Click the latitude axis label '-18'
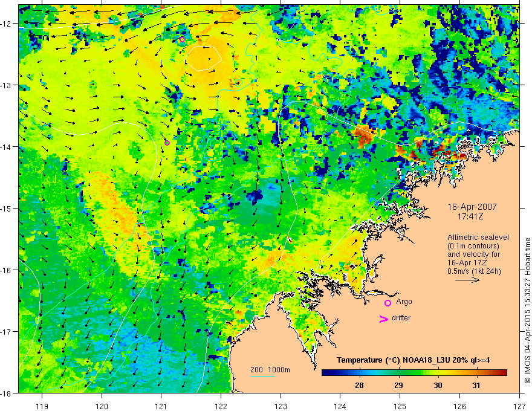 pyautogui.click(x=7, y=393)
